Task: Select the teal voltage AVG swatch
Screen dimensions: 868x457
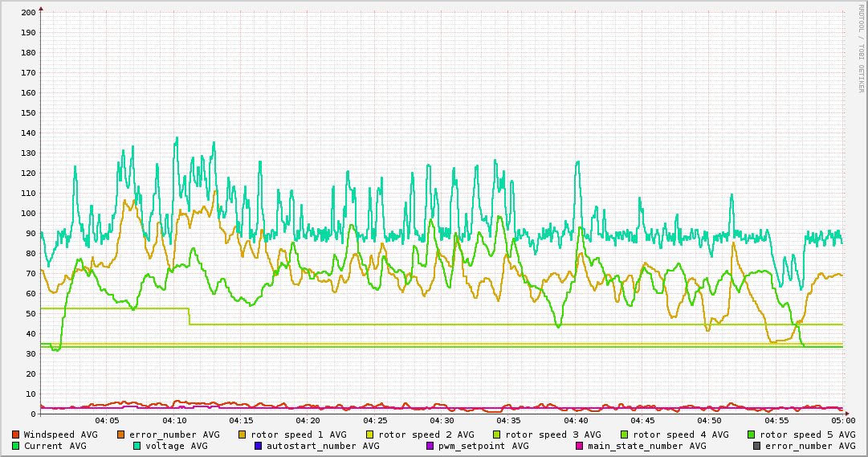Action: click(137, 446)
